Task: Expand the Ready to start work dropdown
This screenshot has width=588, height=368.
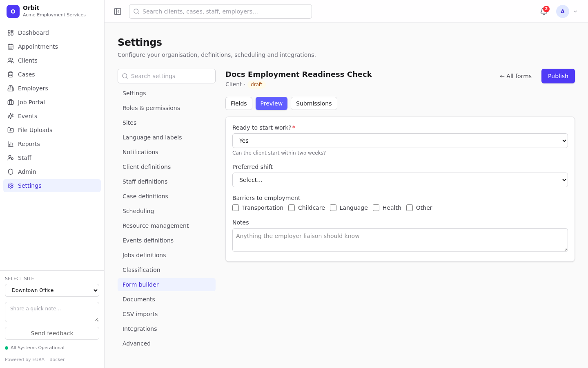Action: click(x=400, y=141)
